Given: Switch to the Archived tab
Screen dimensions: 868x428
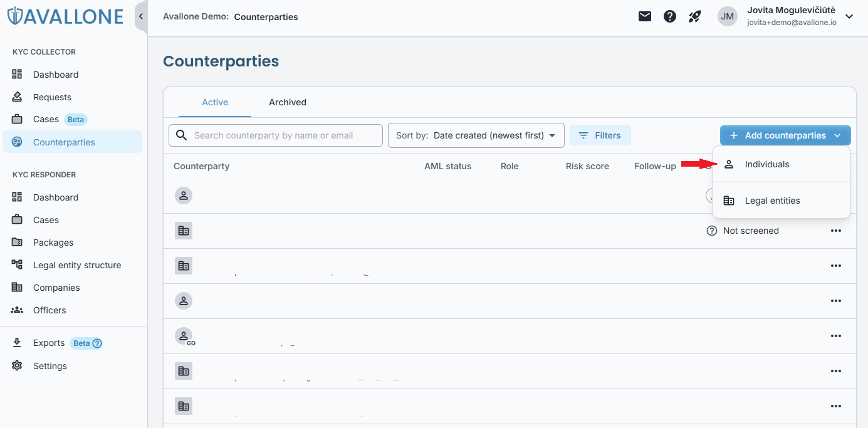Looking at the screenshot, I should click(288, 102).
